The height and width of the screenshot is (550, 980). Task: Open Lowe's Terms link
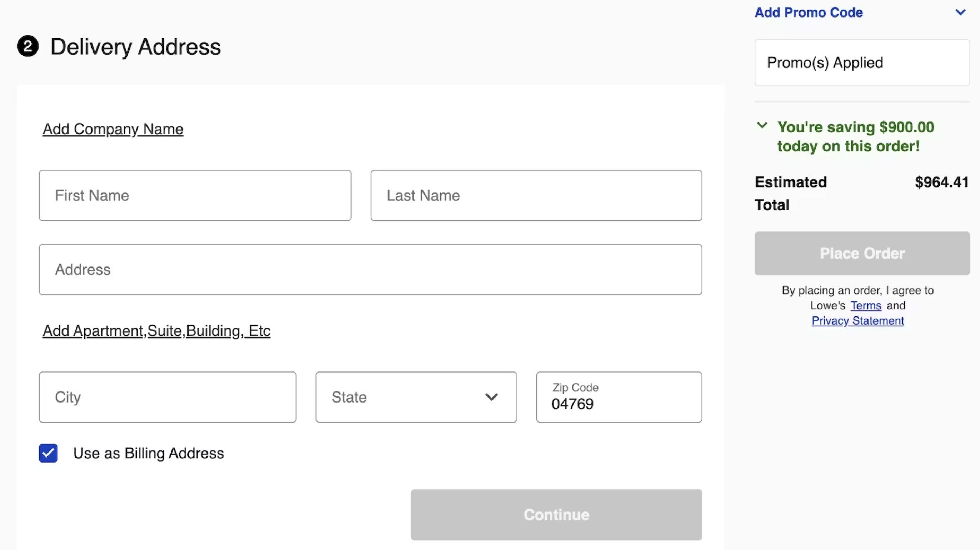865,305
